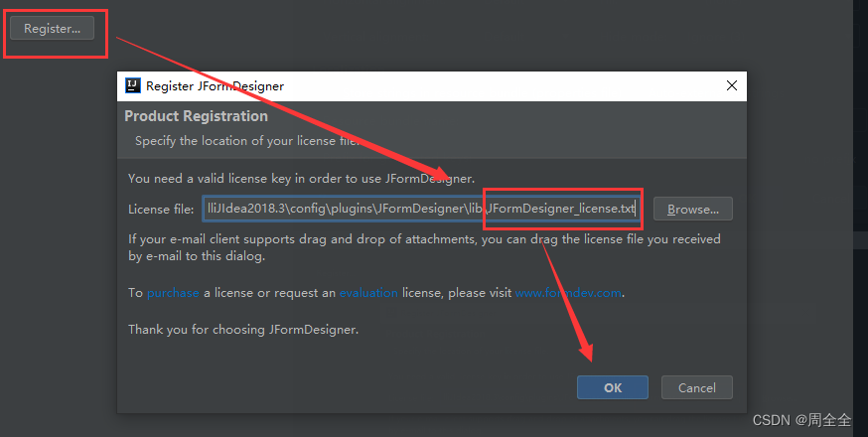Click the IntelliJ icon in dialog title bar

pyautogui.click(x=133, y=85)
